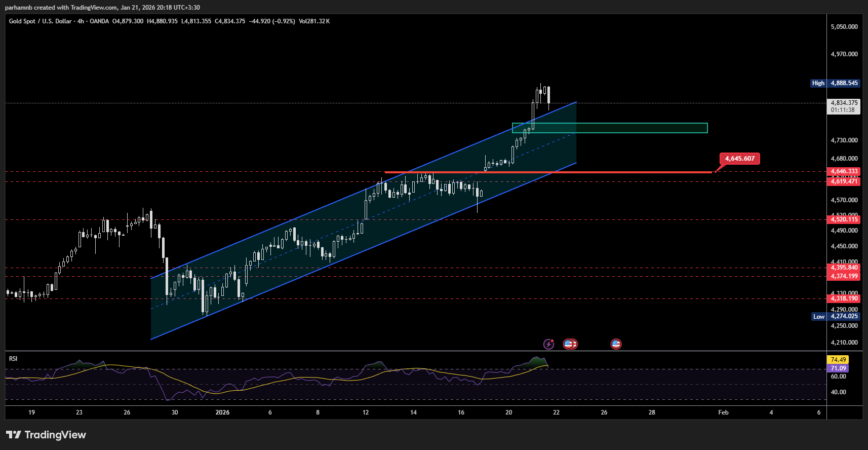Click the red 4,395.840 price tag
The width and height of the screenshot is (868, 450).
(x=844, y=268)
